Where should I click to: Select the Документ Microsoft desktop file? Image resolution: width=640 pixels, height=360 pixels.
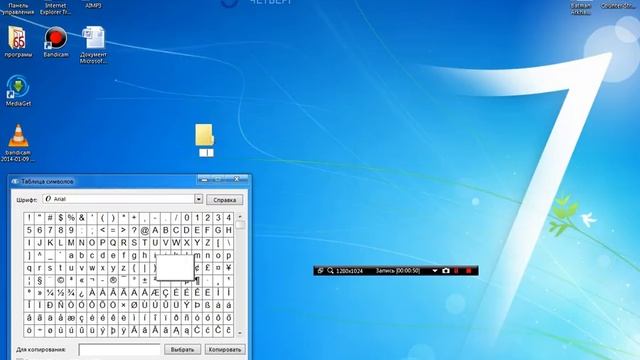93,45
